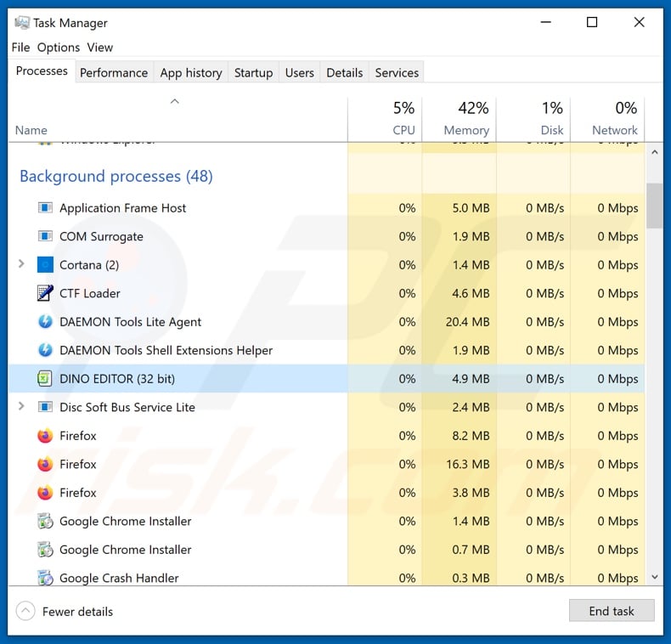The image size is (671, 644).
Task: Select the Cortana (2) process name
Action: click(x=89, y=265)
